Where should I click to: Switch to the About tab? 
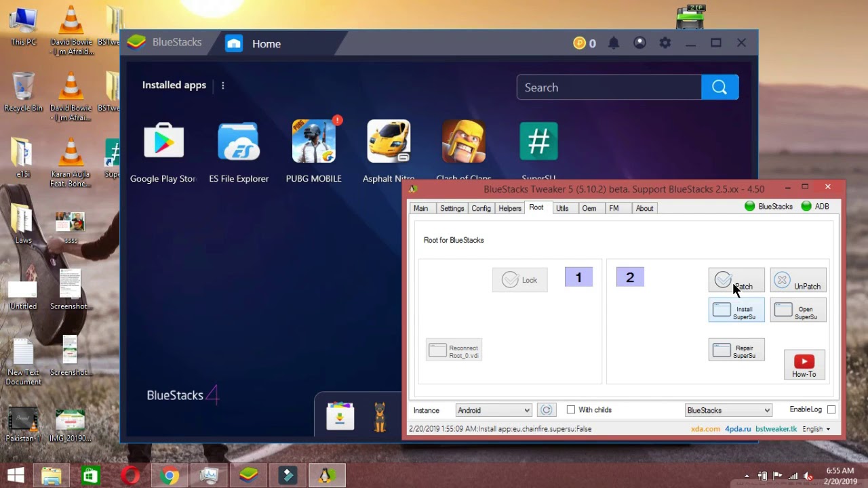click(x=644, y=208)
